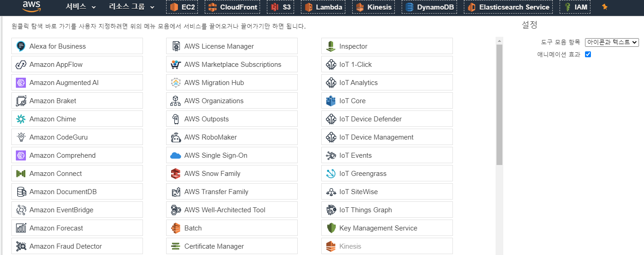This screenshot has height=255, width=644.
Task: Click the AWS logo home icon
Action: point(31,6)
